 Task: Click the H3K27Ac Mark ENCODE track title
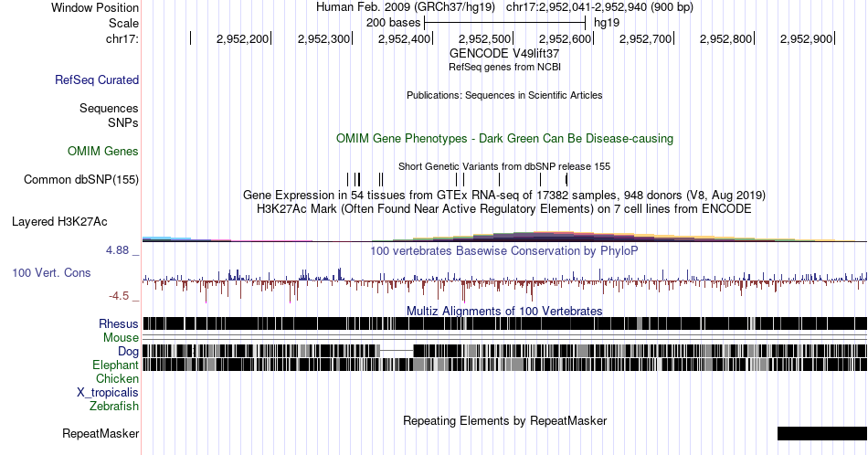pos(504,208)
